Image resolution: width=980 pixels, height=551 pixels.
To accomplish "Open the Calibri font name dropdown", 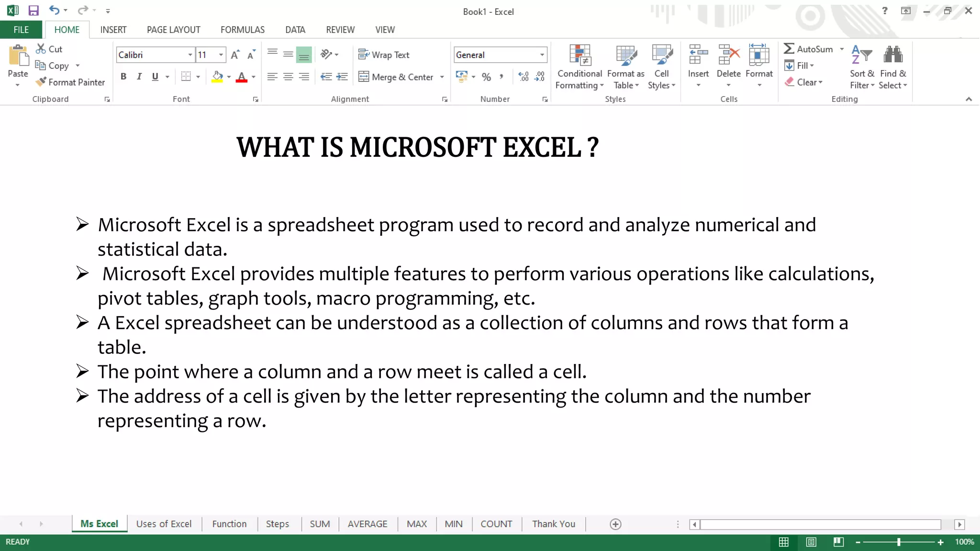I will point(190,55).
